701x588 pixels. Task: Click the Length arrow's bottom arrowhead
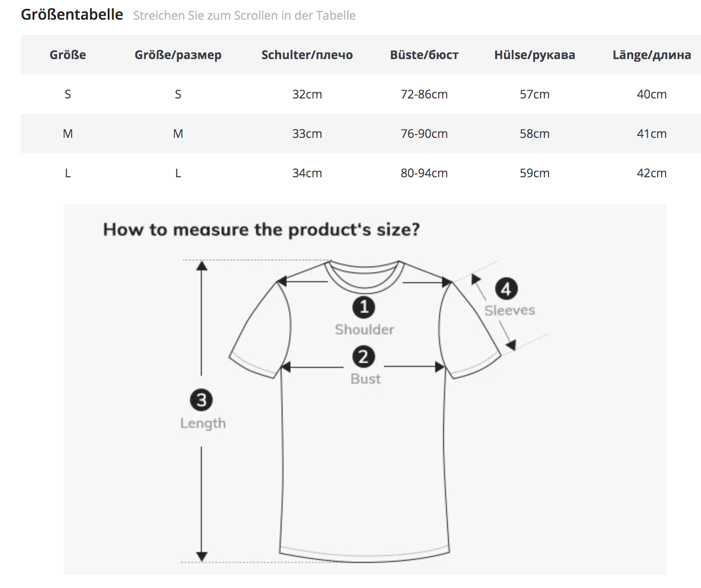(x=202, y=556)
